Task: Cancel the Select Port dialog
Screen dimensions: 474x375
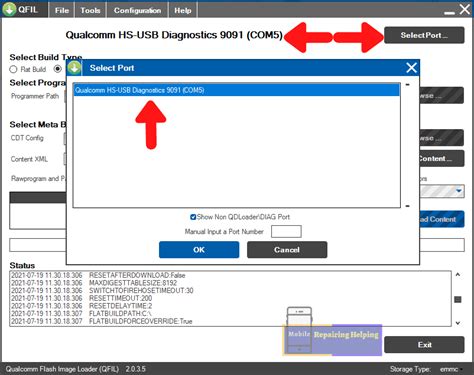Action: (x=287, y=250)
